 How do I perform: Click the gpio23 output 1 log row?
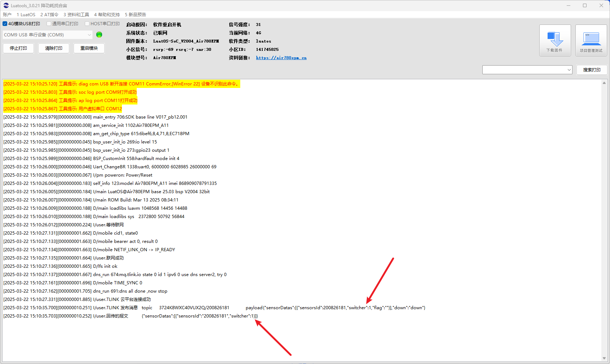point(86,150)
